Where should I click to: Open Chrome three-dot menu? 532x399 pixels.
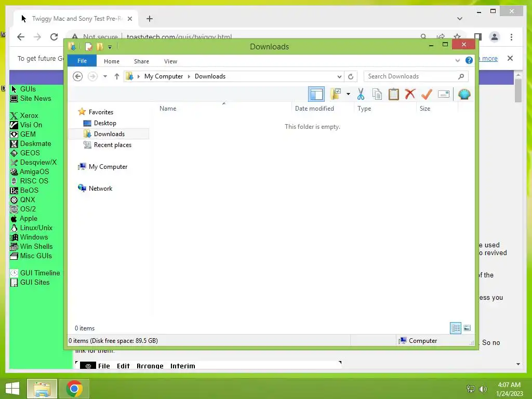pos(511,37)
